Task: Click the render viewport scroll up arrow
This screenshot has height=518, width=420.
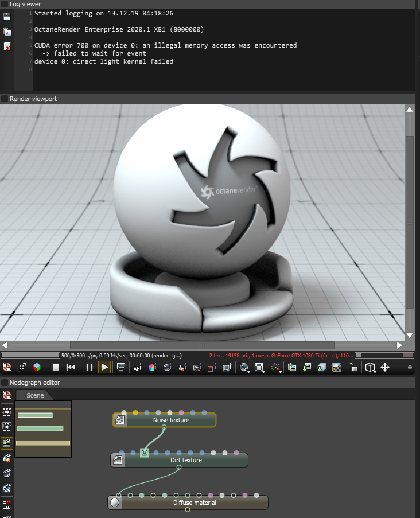Action: coord(410,110)
